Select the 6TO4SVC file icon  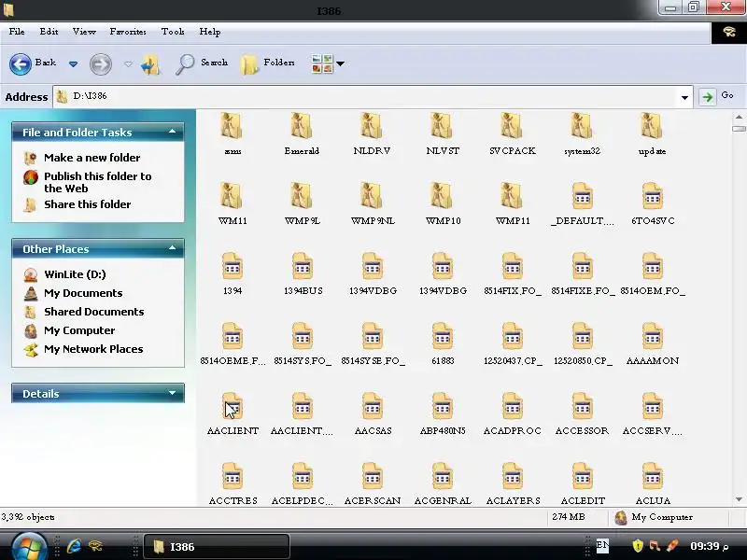(652, 197)
